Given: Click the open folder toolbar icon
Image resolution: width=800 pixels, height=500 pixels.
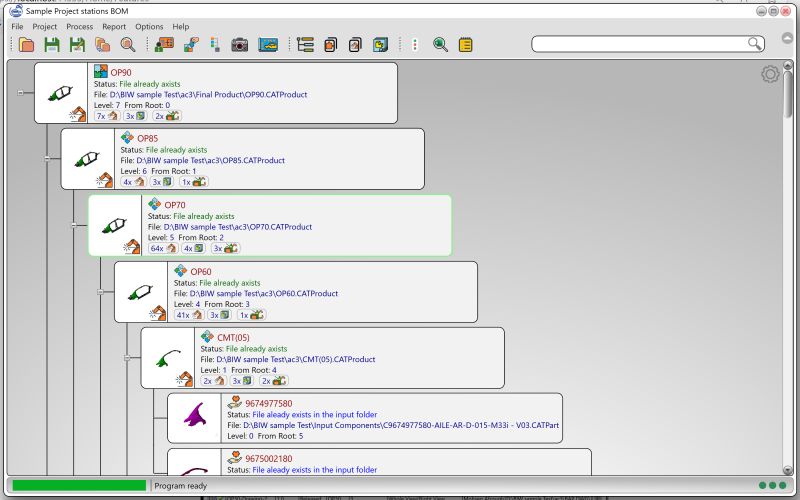Looking at the screenshot, I should point(27,45).
